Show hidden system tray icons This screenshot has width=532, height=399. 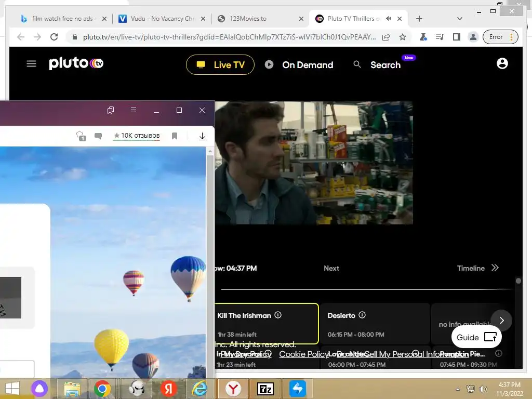click(x=458, y=389)
